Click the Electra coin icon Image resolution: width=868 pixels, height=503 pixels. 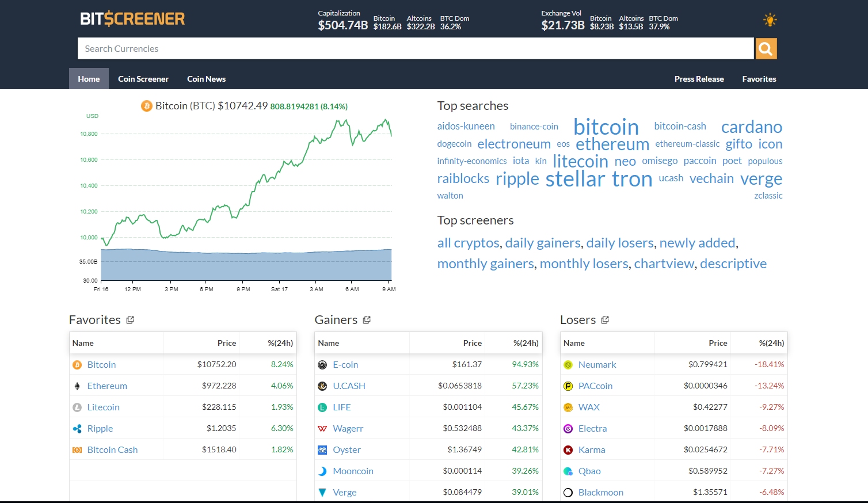[568, 429]
